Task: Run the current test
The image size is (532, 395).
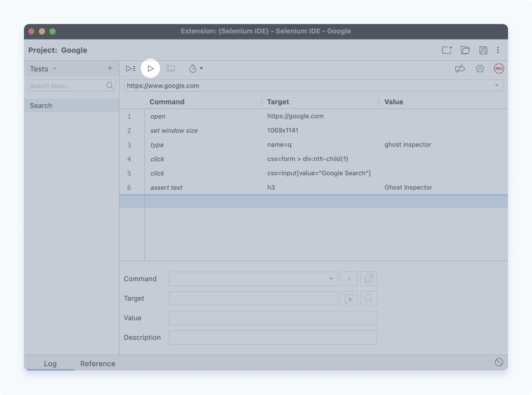Action: (150, 68)
